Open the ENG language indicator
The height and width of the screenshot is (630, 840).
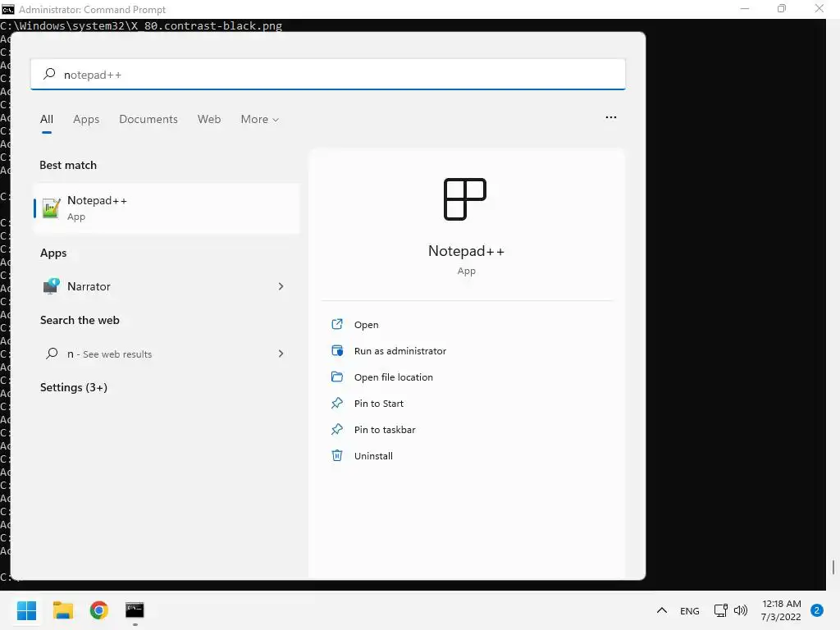[689, 610]
